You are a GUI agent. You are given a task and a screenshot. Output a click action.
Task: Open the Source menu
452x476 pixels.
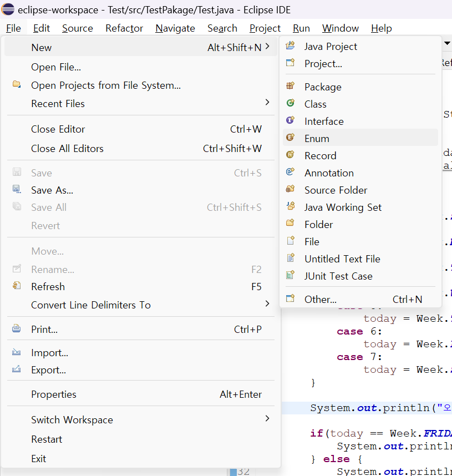pyautogui.click(x=78, y=28)
